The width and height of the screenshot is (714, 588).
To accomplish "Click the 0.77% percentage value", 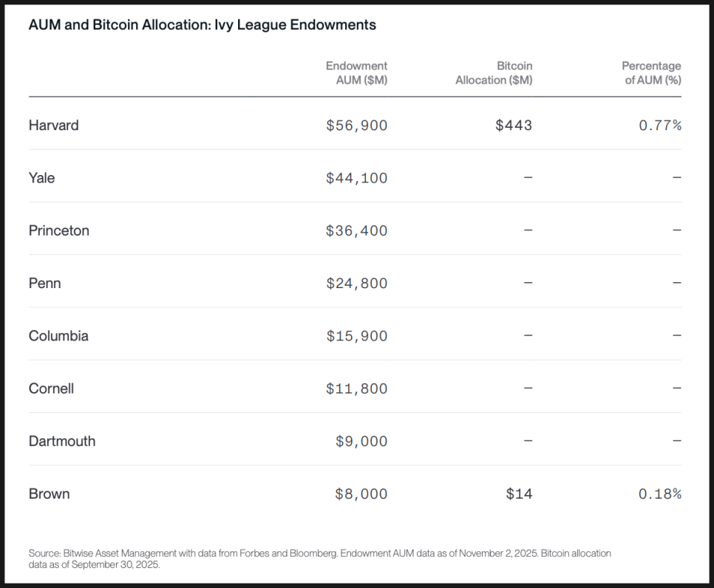I will coord(659,126).
